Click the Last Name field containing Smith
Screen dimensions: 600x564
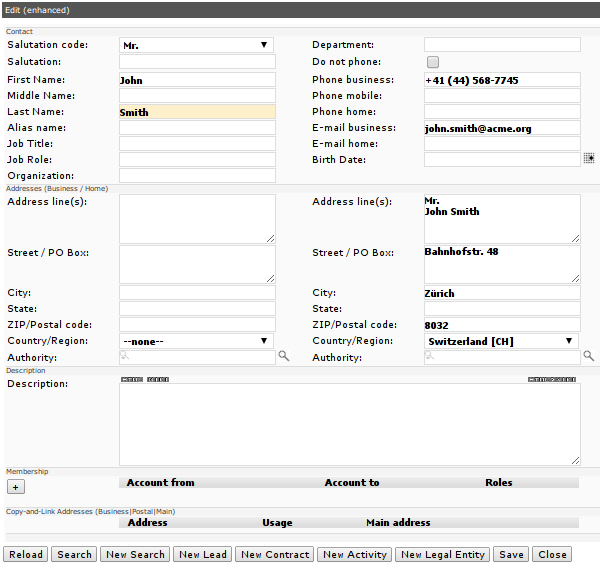[197, 112]
